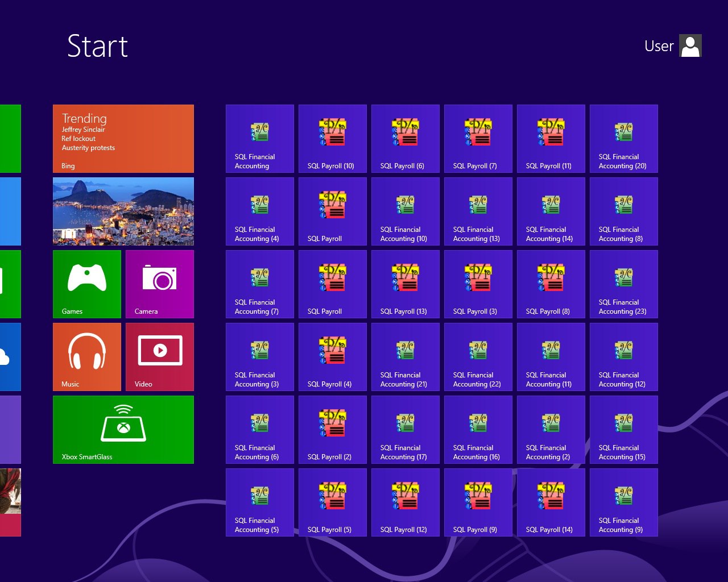The width and height of the screenshot is (728, 582).
Task: Launch SQL Payroll (14)
Action: pos(551,502)
